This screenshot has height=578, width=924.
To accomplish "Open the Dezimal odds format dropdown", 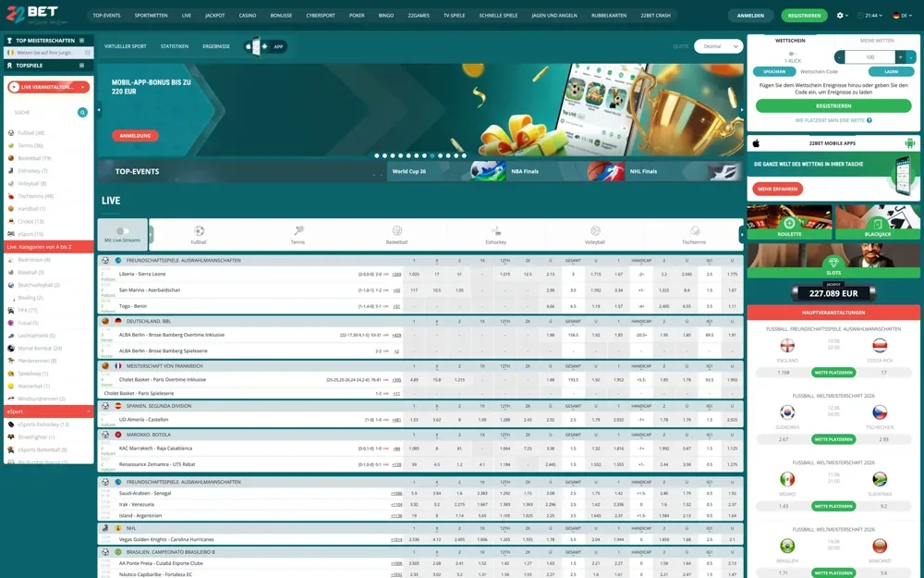I will (x=718, y=46).
